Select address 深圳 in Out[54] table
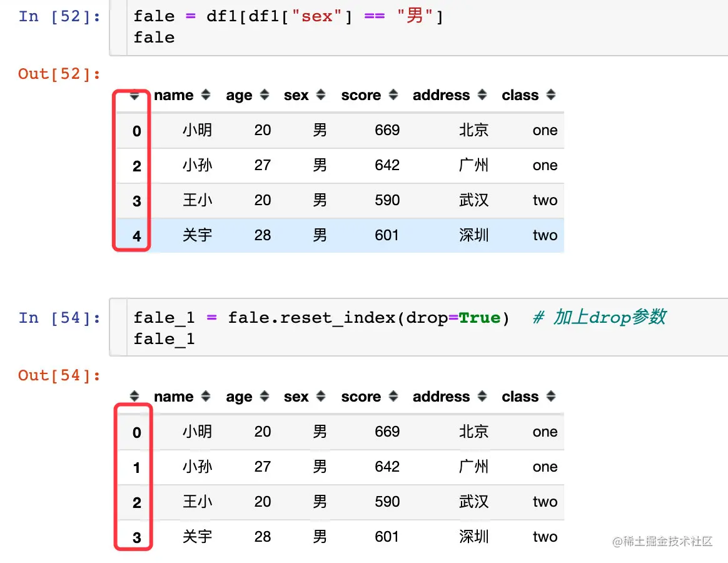 (x=473, y=537)
